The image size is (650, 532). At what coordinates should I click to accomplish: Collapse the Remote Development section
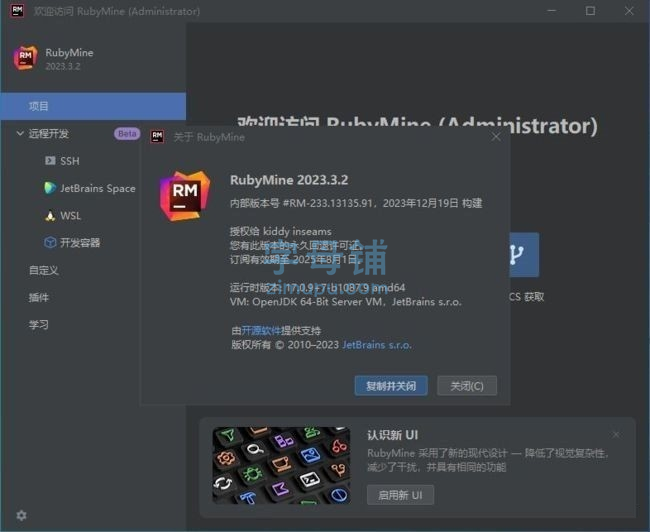tap(20, 133)
